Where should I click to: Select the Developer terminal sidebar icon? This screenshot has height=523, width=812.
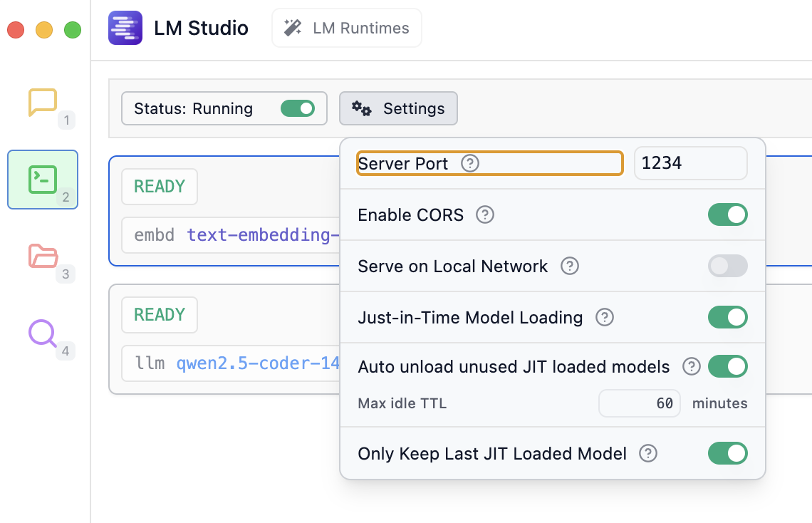[x=43, y=180]
